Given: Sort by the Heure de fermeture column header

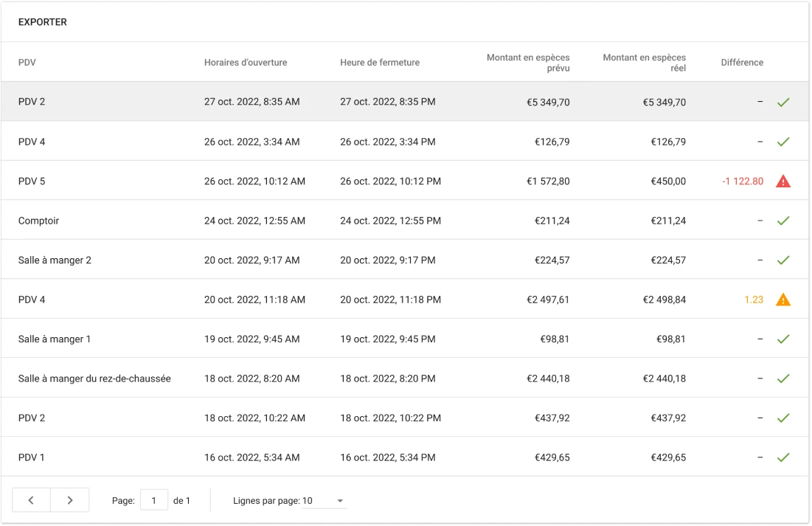Looking at the screenshot, I should coord(380,63).
